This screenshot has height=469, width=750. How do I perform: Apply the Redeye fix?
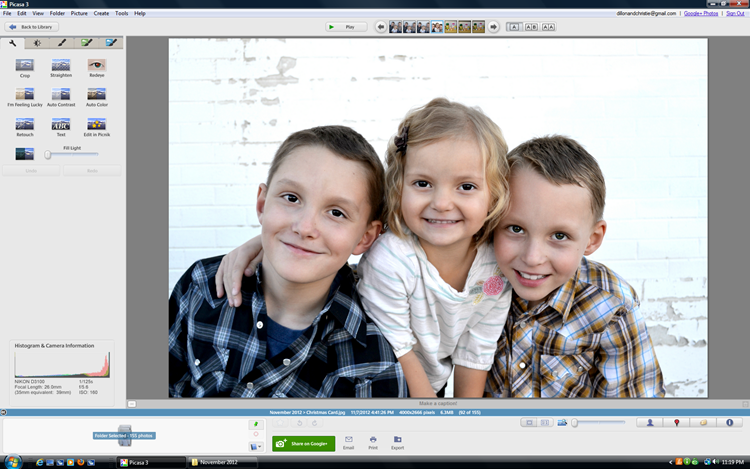(97, 68)
